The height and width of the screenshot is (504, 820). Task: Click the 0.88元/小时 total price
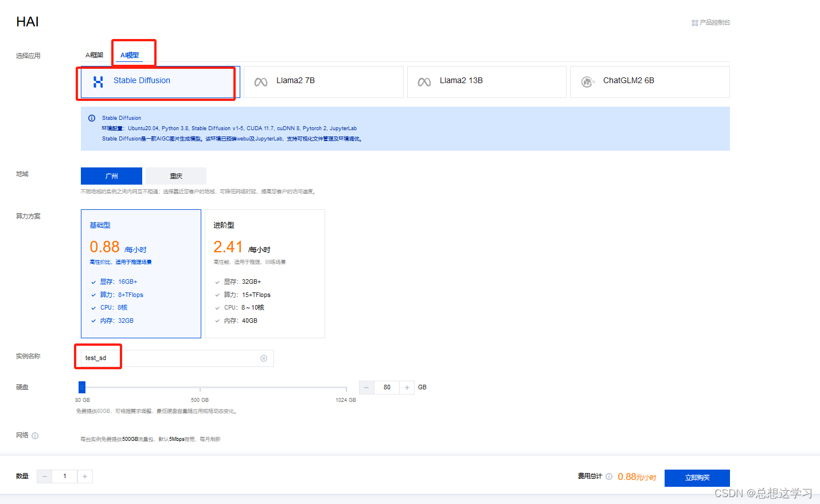click(637, 477)
